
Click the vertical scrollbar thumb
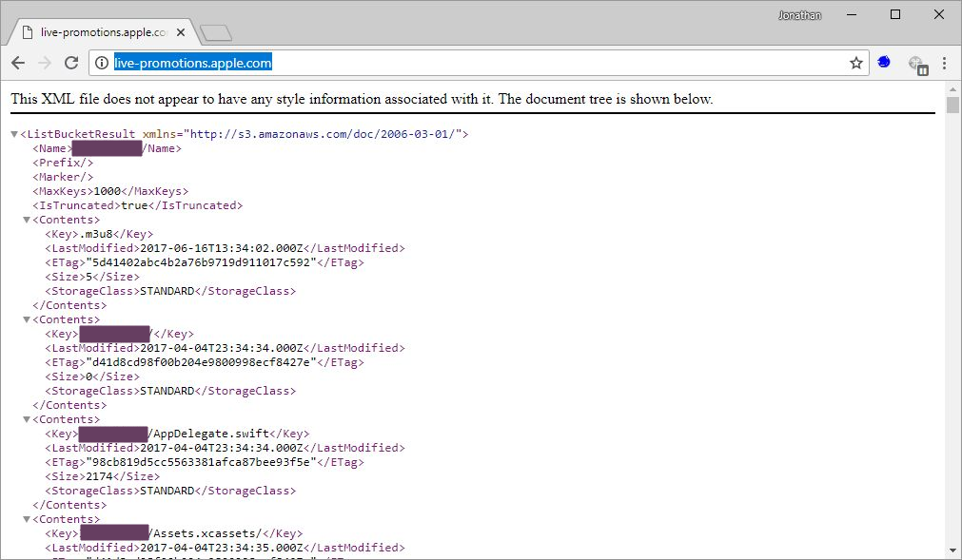(952, 105)
